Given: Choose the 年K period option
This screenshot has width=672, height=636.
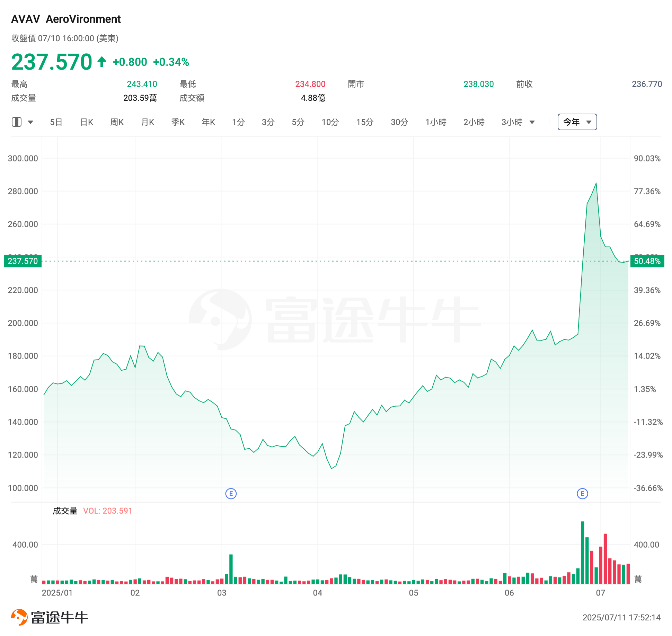Looking at the screenshot, I should tap(209, 122).
